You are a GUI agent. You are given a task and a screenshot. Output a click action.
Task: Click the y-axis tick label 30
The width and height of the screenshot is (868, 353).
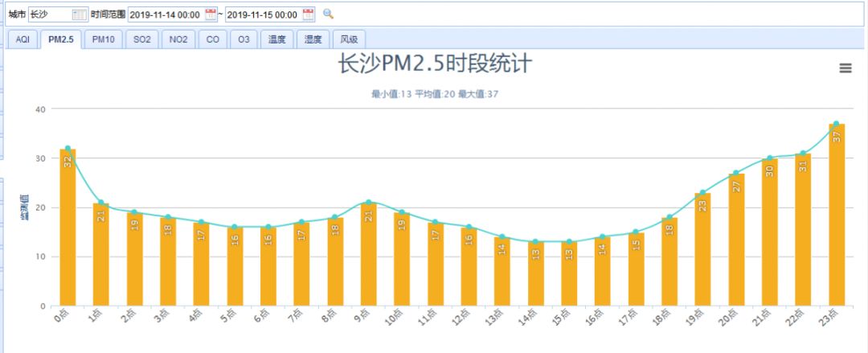(40, 158)
